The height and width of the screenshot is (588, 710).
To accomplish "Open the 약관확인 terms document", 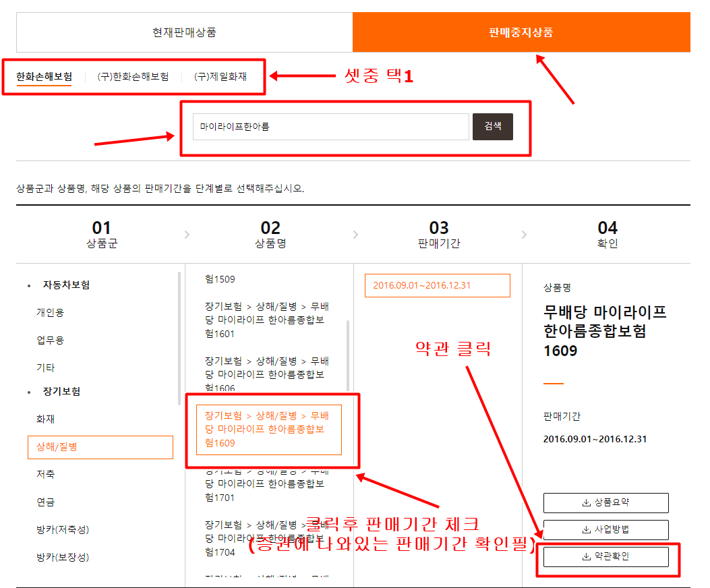I will coord(606,557).
